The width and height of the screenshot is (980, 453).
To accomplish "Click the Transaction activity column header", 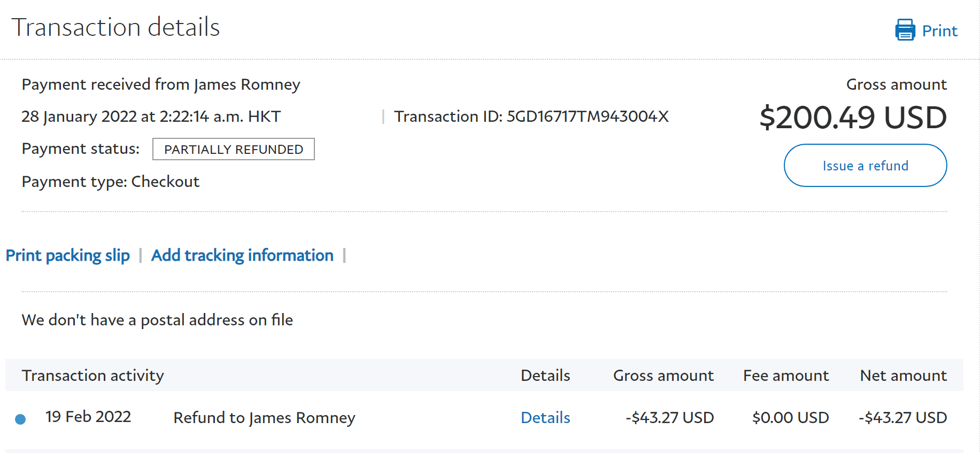I will click(x=92, y=376).
